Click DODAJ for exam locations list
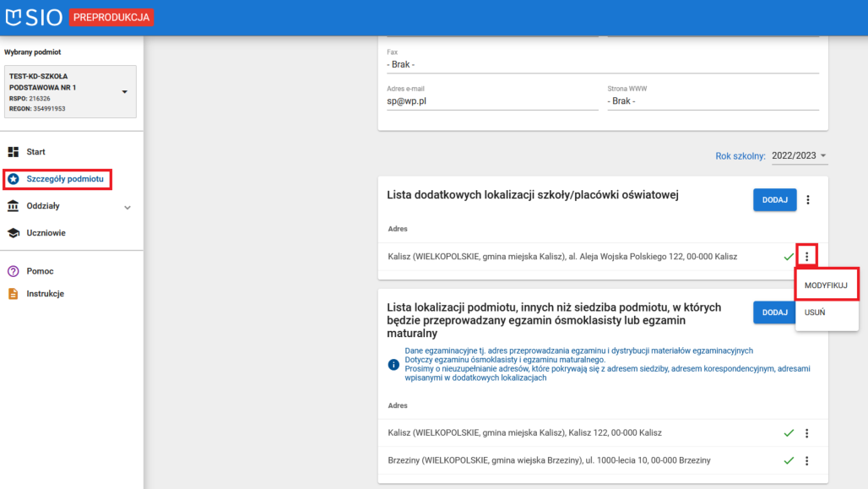Image resolution: width=868 pixels, height=489 pixels. [x=774, y=312]
